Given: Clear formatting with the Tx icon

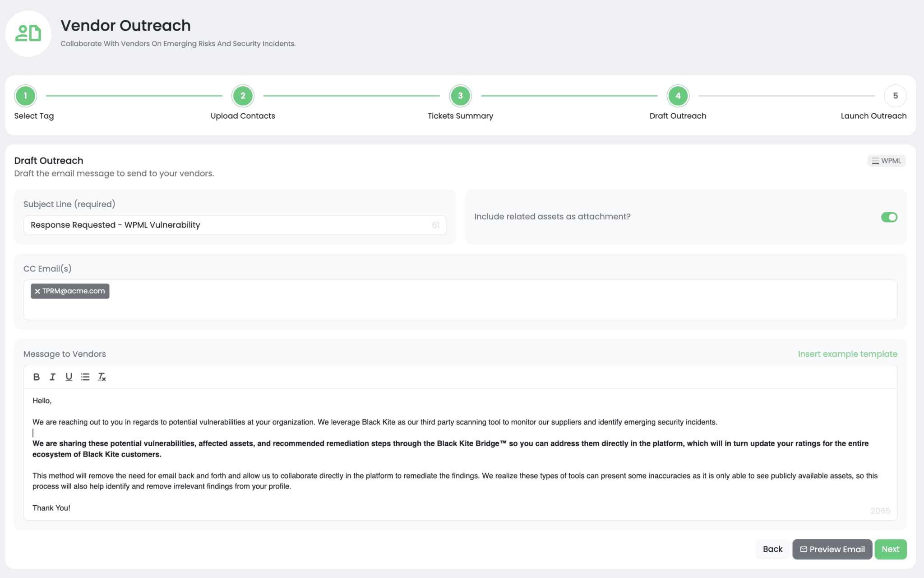Looking at the screenshot, I should [x=102, y=377].
